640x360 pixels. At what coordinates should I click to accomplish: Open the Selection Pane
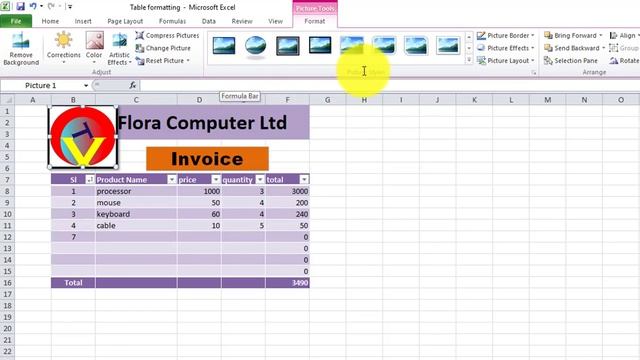[x=571, y=60]
